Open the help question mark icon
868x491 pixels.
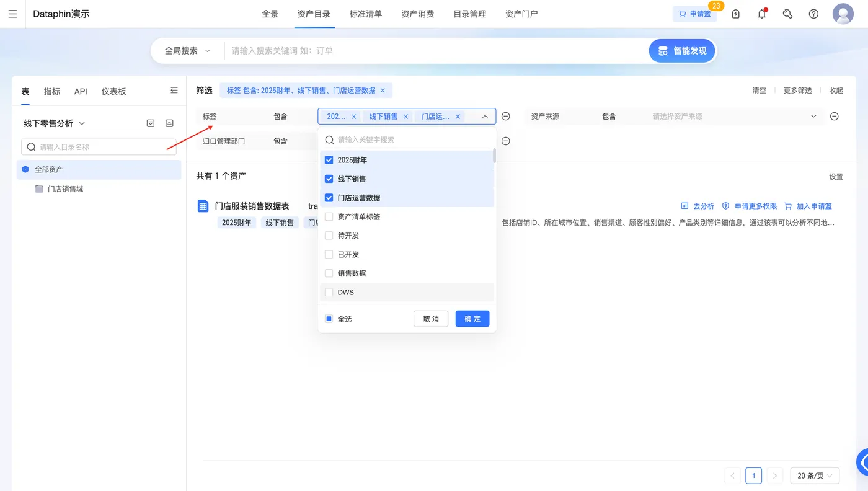(813, 14)
